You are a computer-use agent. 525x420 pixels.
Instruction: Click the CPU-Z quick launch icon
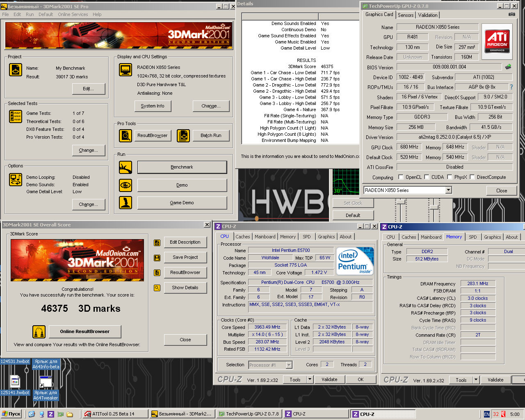[x=51, y=414]
